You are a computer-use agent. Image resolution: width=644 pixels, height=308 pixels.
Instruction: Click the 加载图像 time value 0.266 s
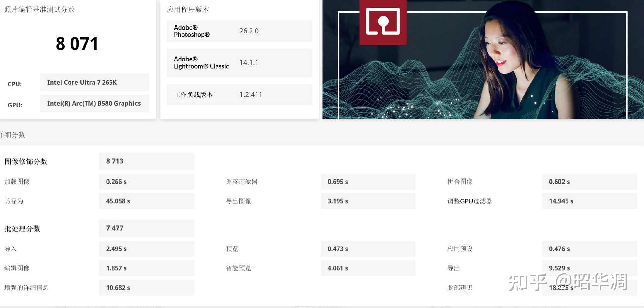click(146, 182)
